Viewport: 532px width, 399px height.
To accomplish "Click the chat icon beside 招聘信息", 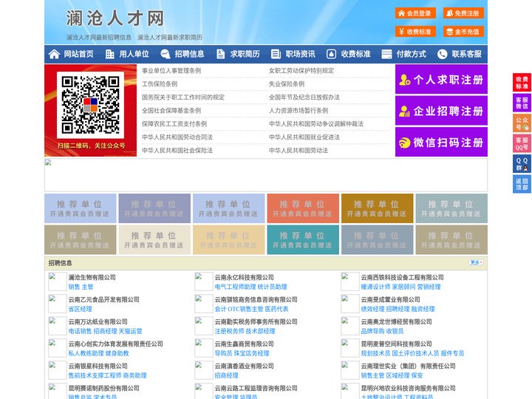I will [166, 54].
